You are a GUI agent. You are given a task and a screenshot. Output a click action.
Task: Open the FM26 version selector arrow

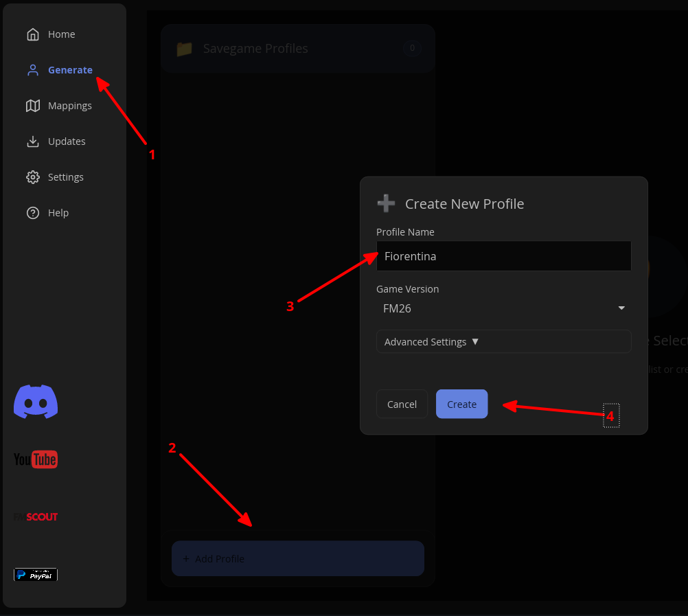pos(621,308)
